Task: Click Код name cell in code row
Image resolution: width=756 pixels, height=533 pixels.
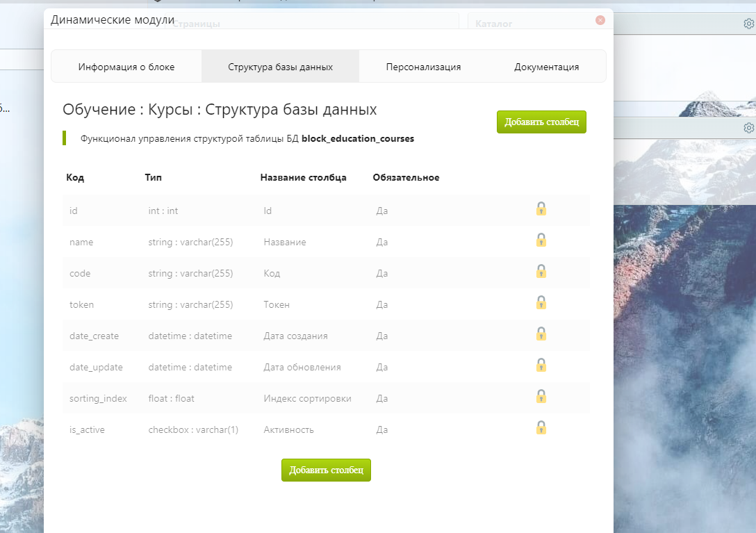Action: [272, 274]
